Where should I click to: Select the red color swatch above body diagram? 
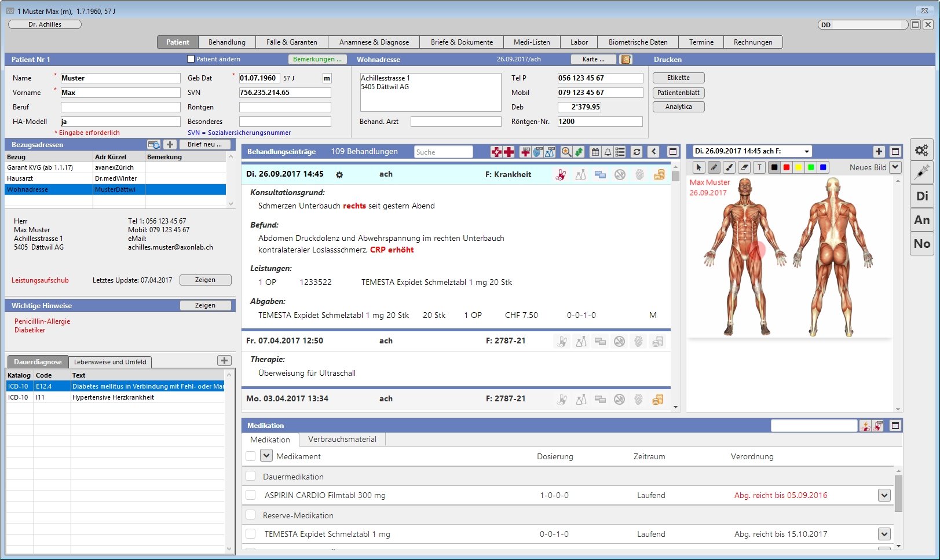click(x=787, y=167)
